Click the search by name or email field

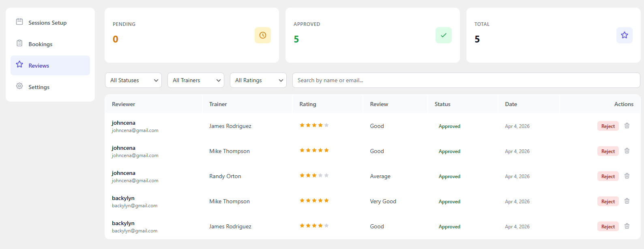[x=466, y=80]
